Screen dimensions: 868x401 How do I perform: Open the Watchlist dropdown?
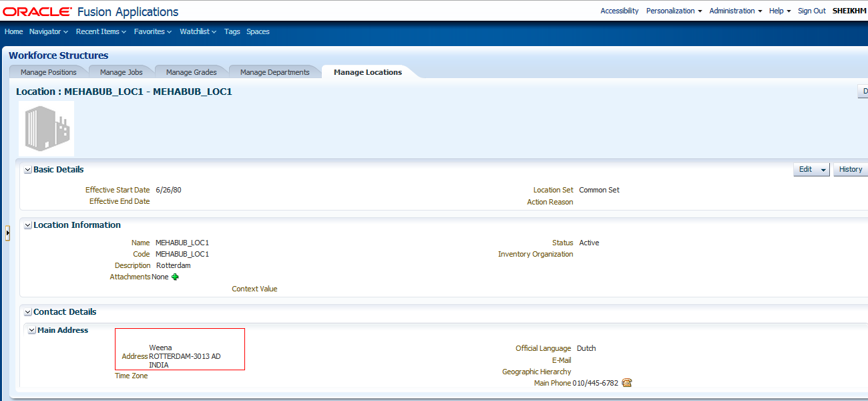tap(196, 31)
